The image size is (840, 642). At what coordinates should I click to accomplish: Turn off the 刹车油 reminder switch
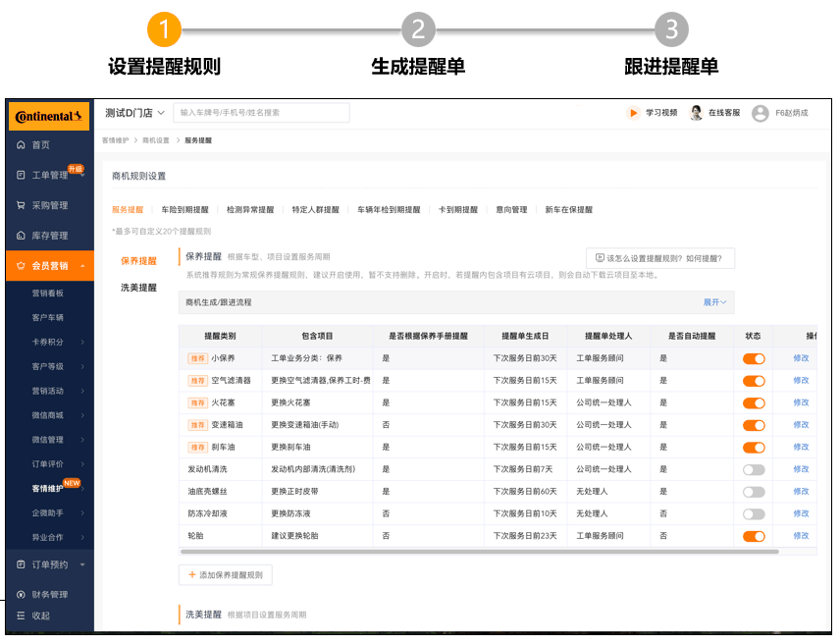(754, 448)
